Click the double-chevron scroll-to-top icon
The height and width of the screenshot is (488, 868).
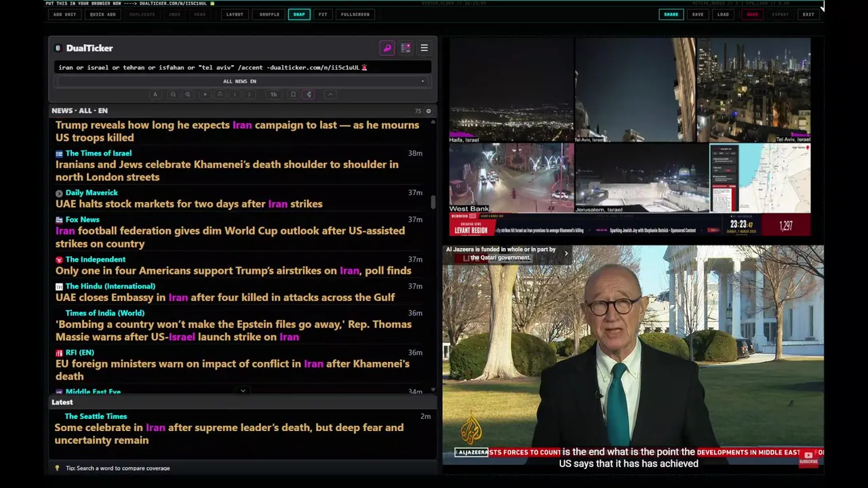click(220, 94)
